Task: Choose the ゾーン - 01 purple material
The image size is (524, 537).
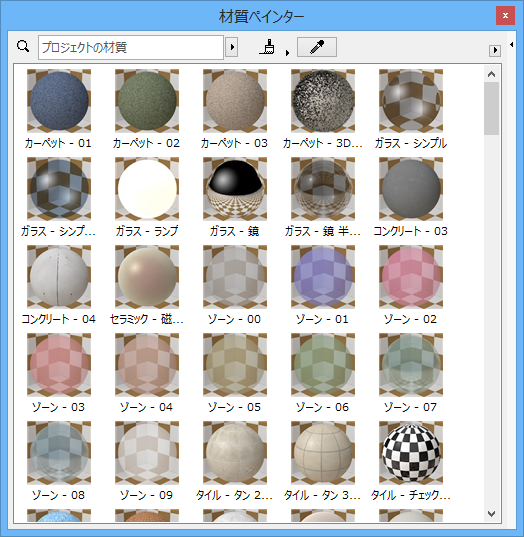Action: pos(323,277)
